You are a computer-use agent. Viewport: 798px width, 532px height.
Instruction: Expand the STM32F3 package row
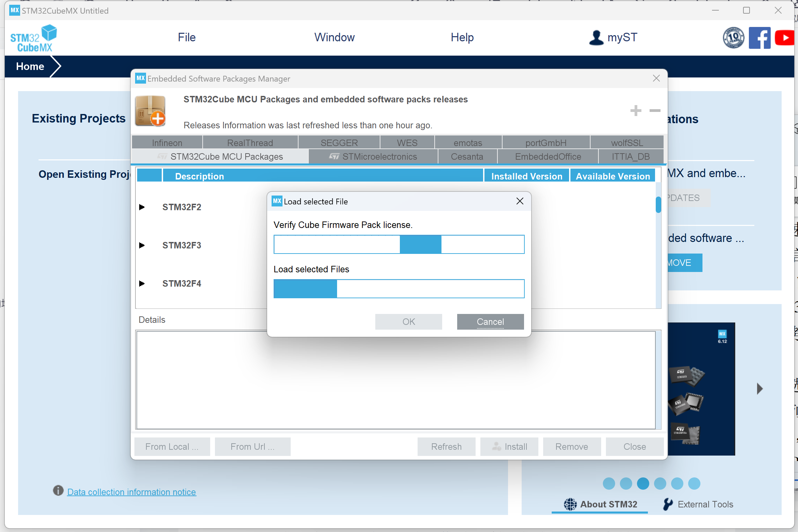[x=142, y=245]
